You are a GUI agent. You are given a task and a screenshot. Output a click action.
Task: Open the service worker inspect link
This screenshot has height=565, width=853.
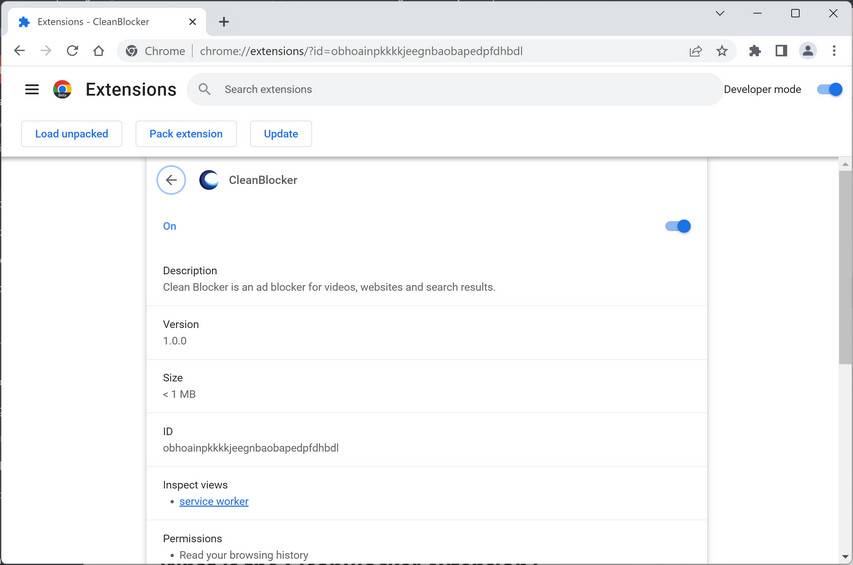(214, 501)
